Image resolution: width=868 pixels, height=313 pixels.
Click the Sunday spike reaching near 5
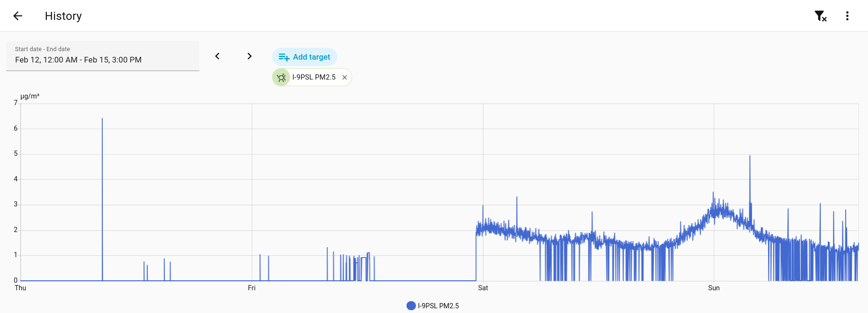[750, 157]
